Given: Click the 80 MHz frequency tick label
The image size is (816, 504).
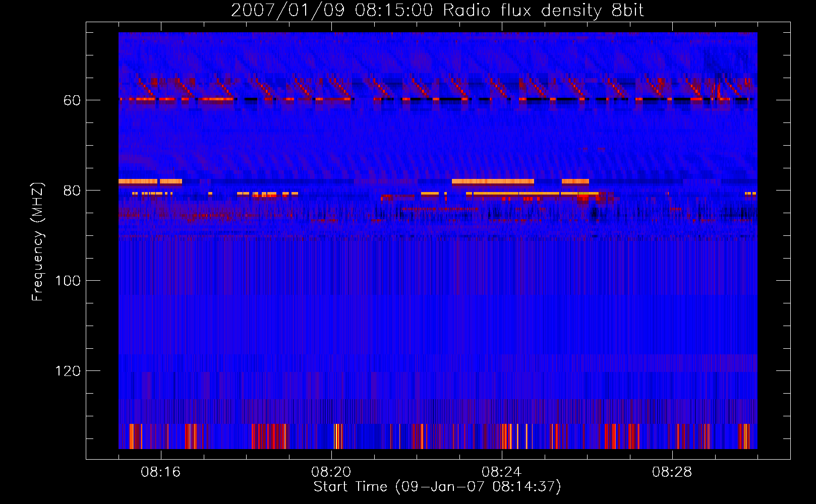Looking at the screenshot, I should [72, 191].
